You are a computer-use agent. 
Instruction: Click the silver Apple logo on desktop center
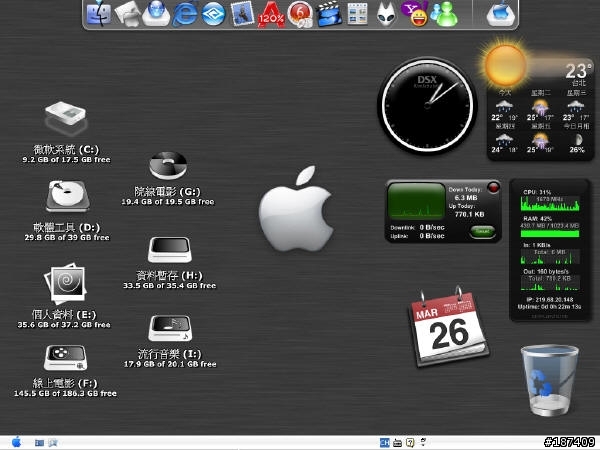(296, 209)
